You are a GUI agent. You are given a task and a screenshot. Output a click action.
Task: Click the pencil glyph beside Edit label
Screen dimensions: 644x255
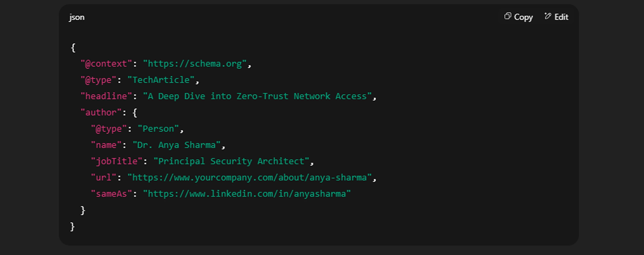pos(547,16)
